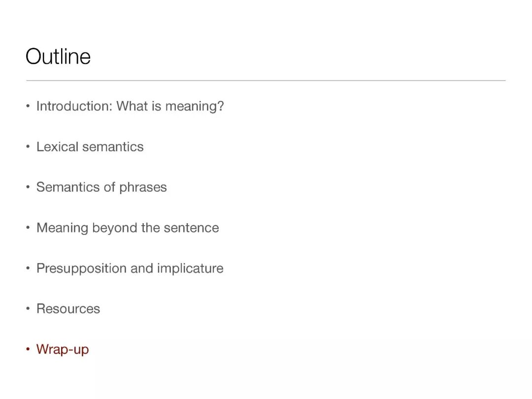This screenshot has width=532, height=399.
Task: Click bullet before Meaning beyond the sentence
Action: [28, 228]
